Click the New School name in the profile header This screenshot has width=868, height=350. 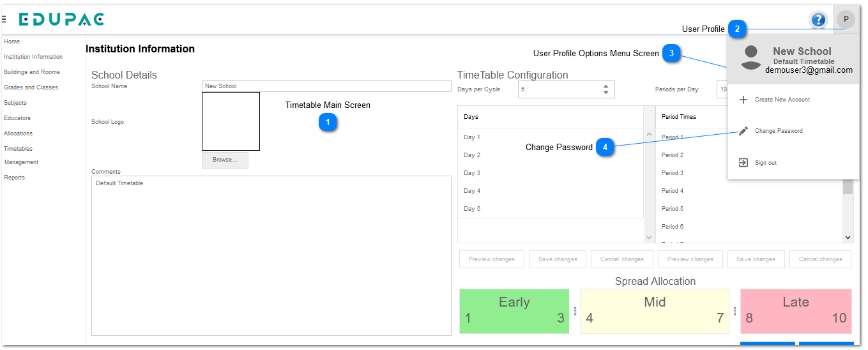point(802,51)
